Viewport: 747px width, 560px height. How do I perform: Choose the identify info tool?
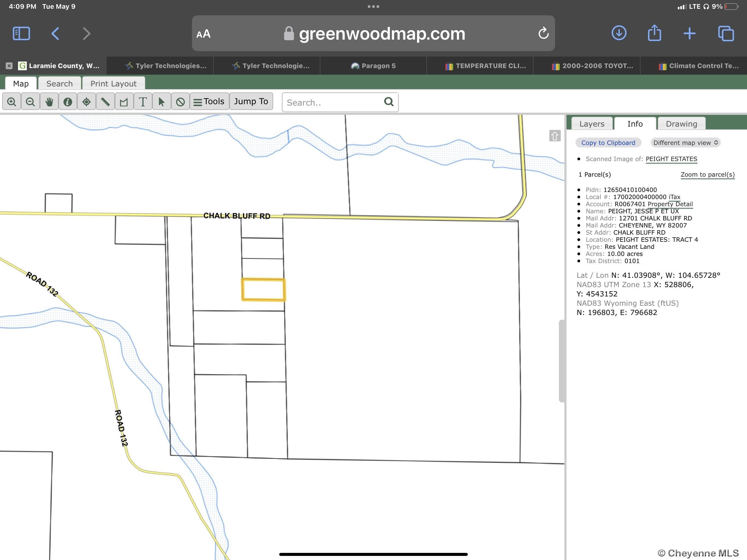[x=68, y=102]
